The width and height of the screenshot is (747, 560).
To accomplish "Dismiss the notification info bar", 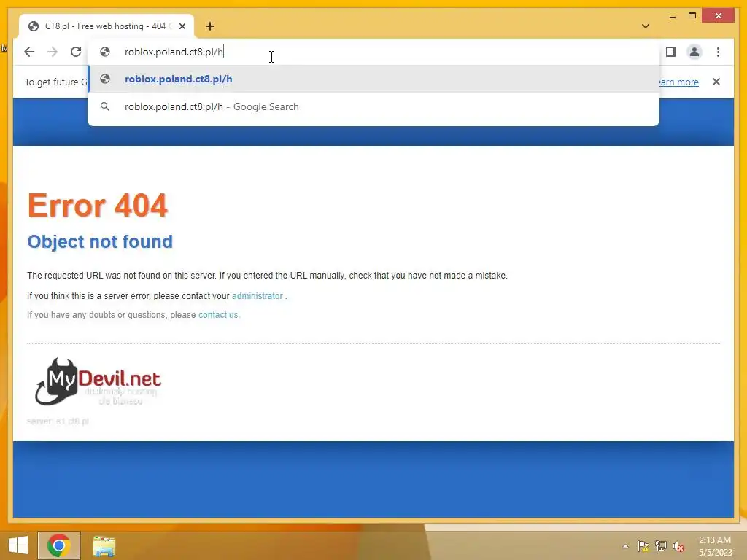I will click(716, 82).
